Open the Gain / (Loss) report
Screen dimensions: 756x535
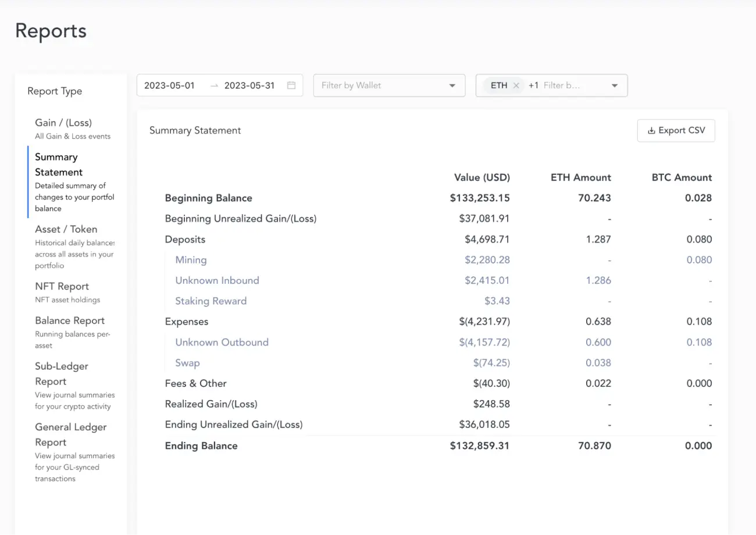63,123
